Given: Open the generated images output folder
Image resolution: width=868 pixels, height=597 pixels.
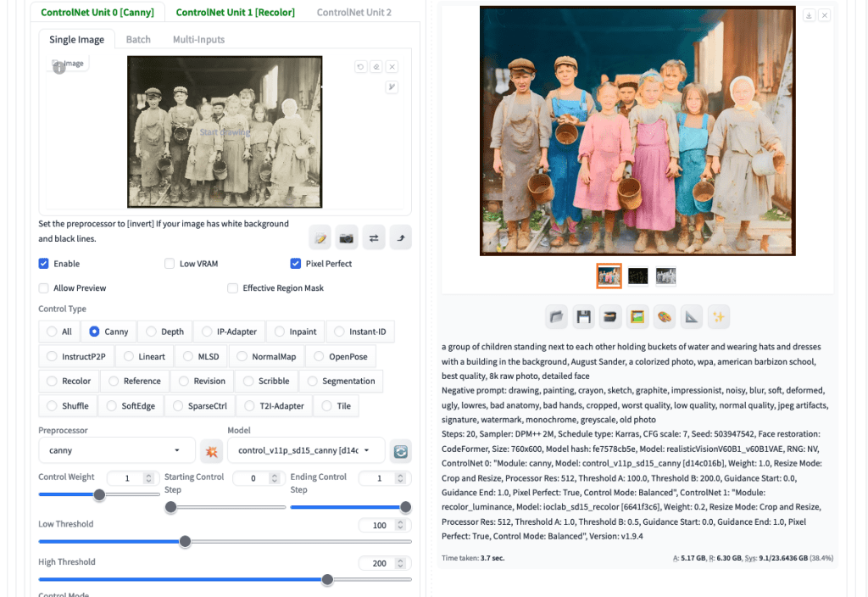Looking at the screenshot, I should click(556, 316).
